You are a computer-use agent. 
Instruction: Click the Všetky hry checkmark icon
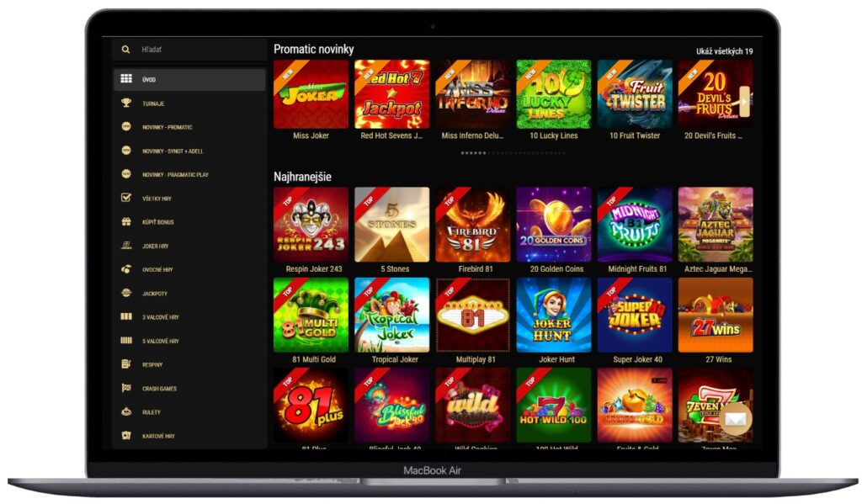126,198
